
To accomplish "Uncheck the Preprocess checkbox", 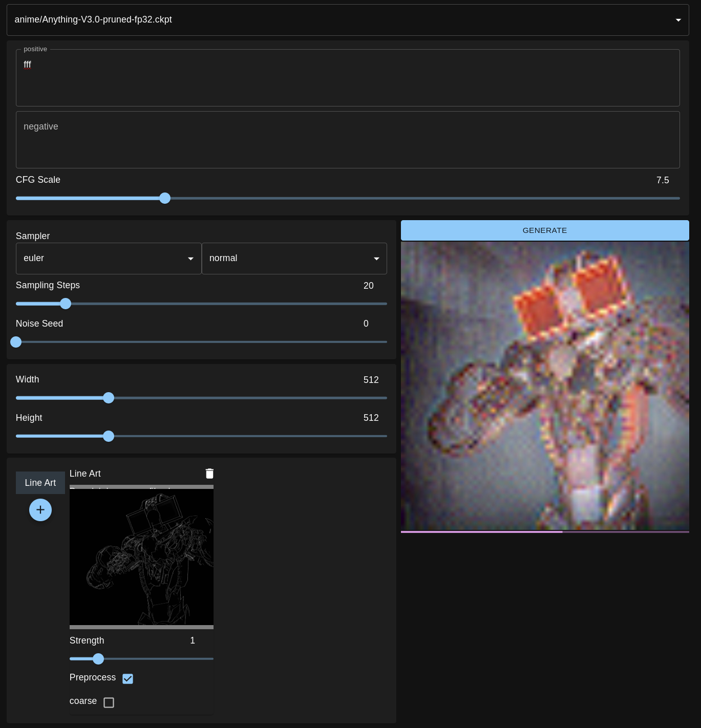I will (x=128, y=678).
